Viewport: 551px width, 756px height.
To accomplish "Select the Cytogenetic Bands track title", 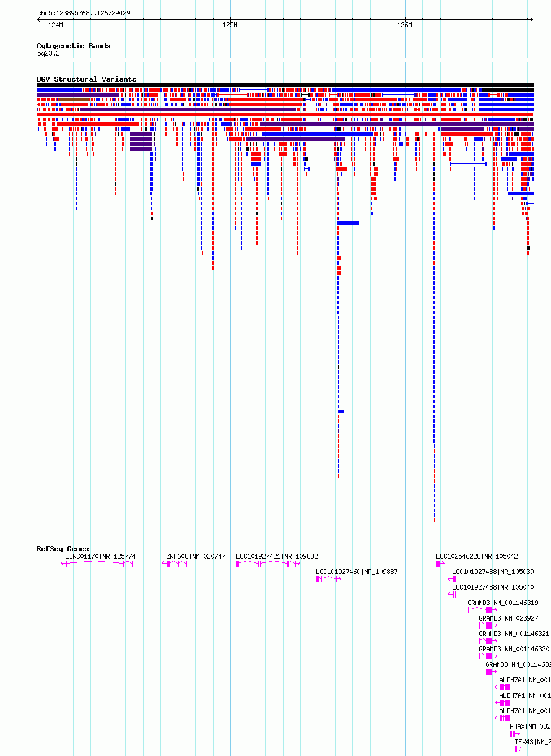I will click(74, 46).
